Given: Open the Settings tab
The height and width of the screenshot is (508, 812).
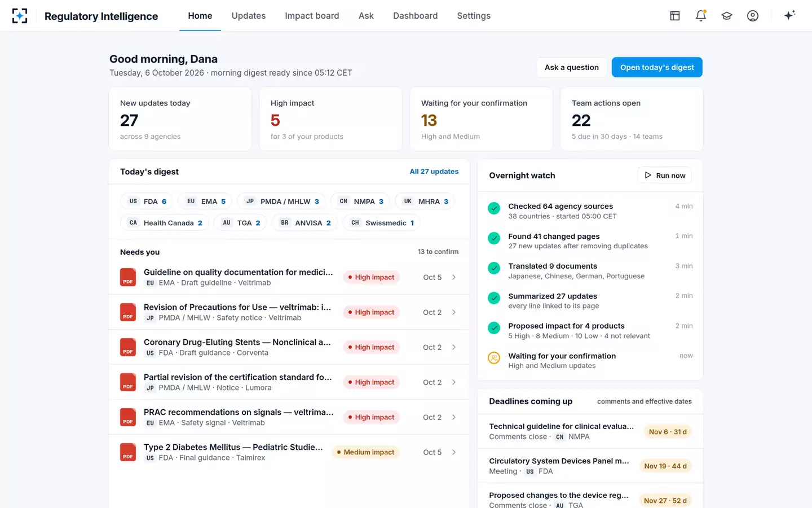Looking at the screenshot, I should click(474, 16).
